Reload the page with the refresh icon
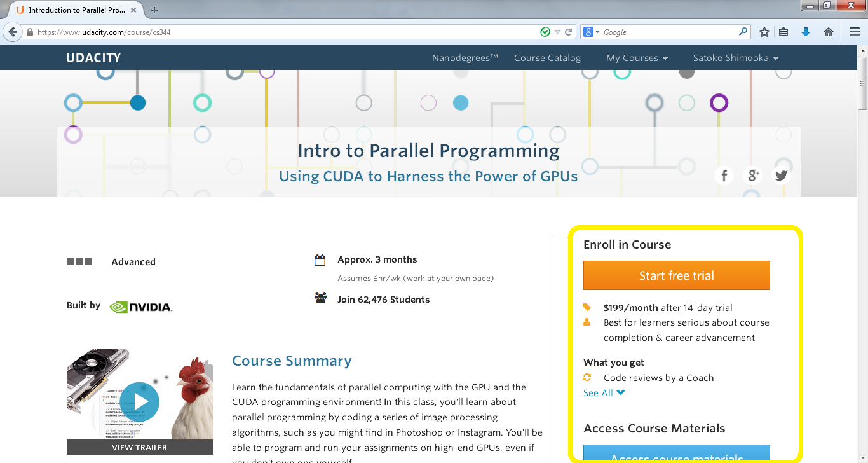The width and height of the screenshot is (868, 463). pos(569,32)
